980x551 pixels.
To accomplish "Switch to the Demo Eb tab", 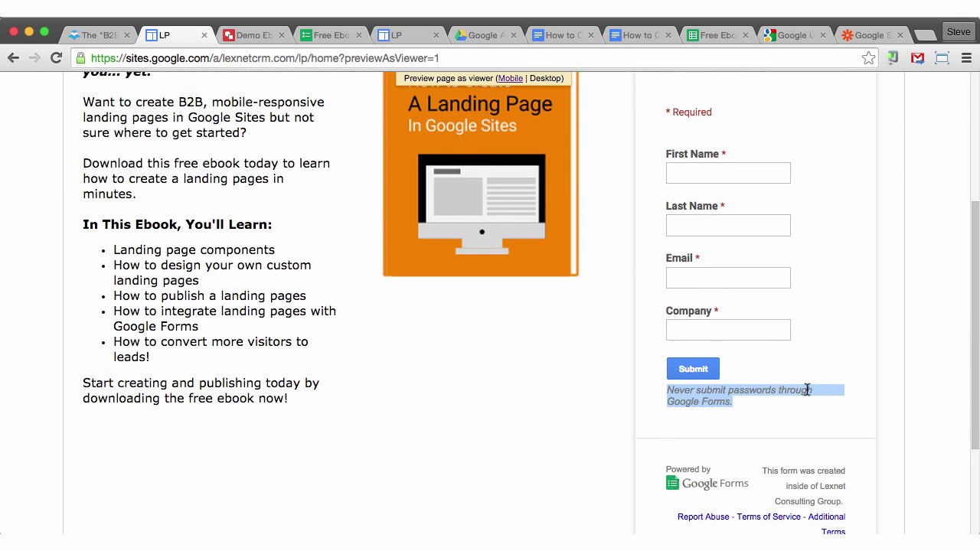I will tap(253, 35).
